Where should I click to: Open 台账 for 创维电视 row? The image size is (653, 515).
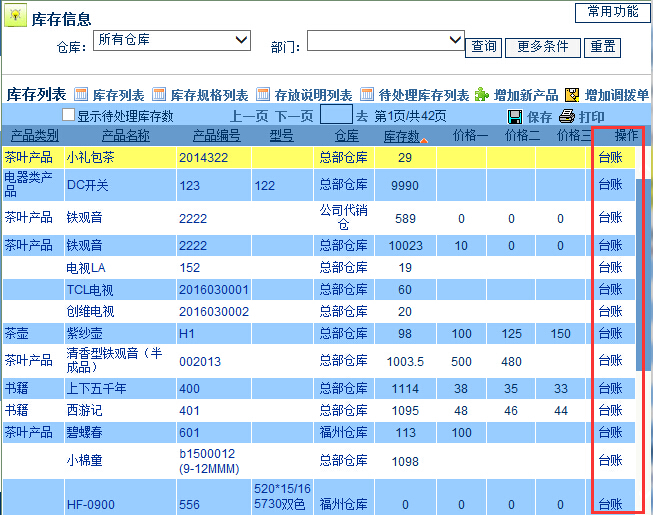[x=610, y=311]
